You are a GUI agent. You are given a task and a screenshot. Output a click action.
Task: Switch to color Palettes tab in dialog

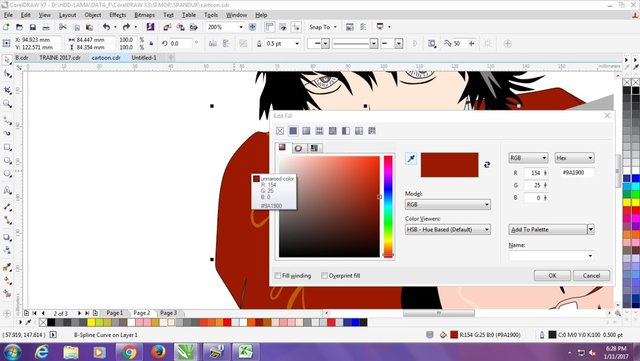(313, 148)
